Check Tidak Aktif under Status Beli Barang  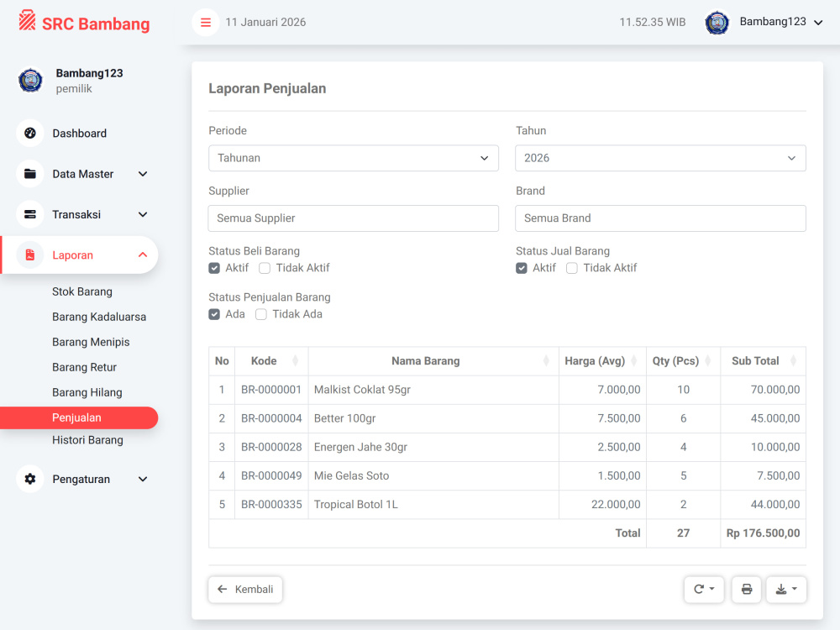pos(265,269)
